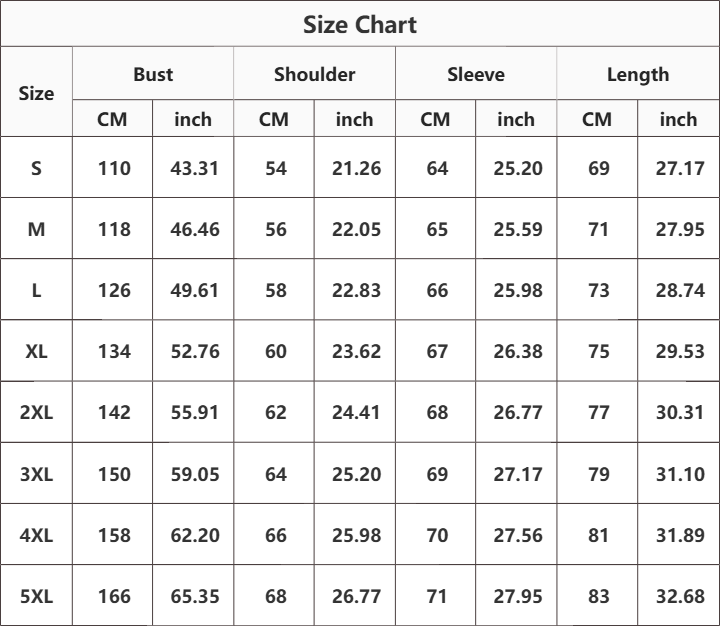
Task: Select the Bust column header
Action: click(153, 74)
